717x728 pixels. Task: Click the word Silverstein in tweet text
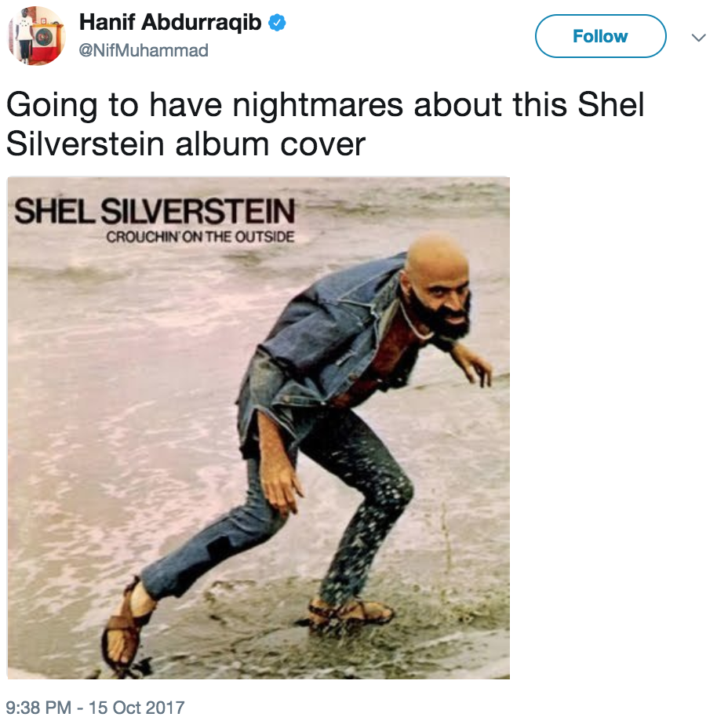pyautogui.click(x=85, y=144)
